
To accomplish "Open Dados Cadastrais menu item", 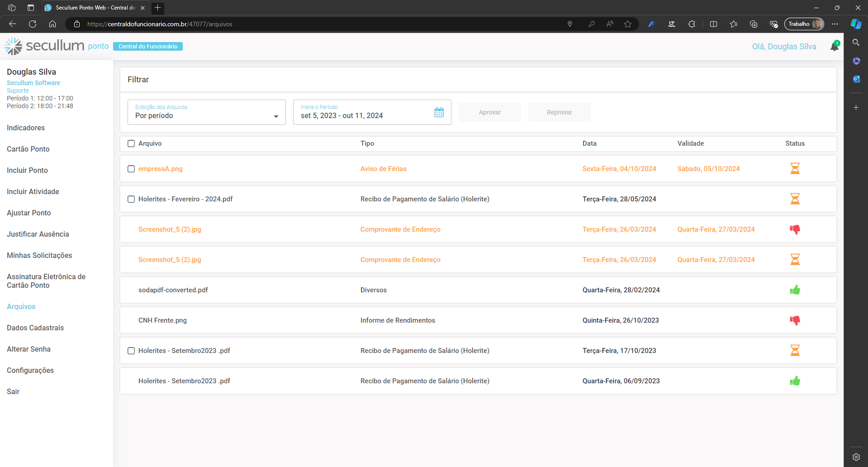I will [35, 328].
